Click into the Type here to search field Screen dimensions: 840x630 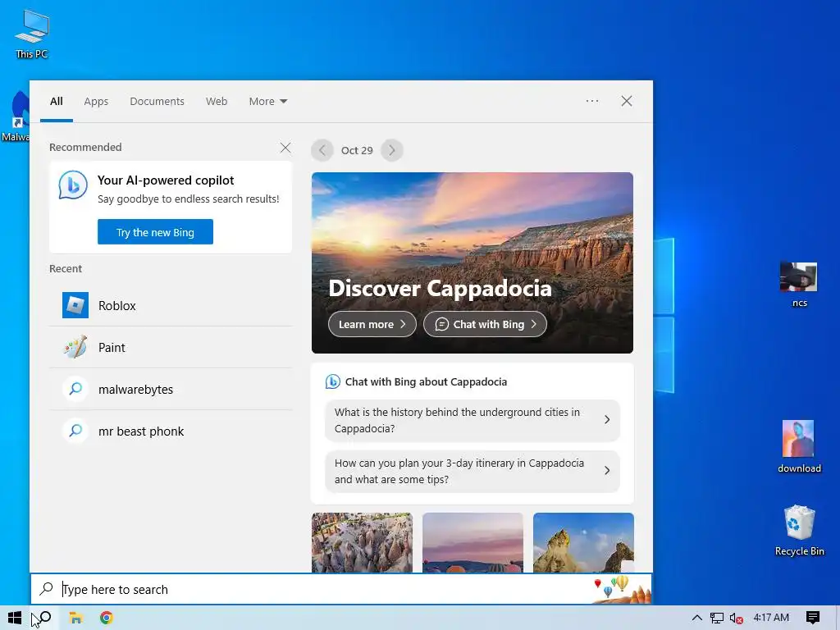(341, 589)
